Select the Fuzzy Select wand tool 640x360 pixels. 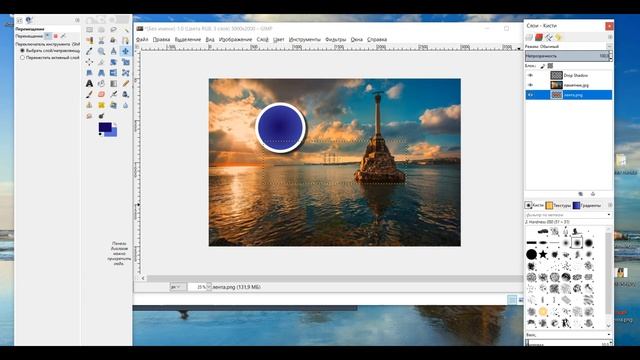[125, 29]
